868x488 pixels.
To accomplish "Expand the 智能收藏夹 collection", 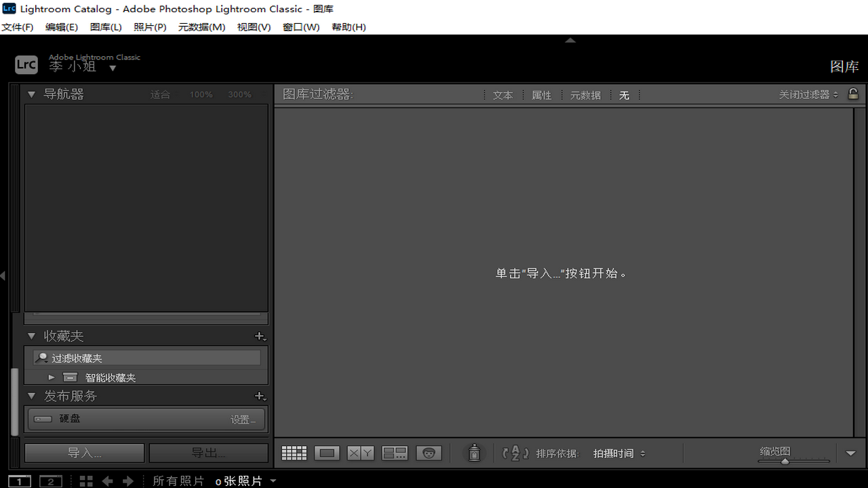I will click(51, 377).
